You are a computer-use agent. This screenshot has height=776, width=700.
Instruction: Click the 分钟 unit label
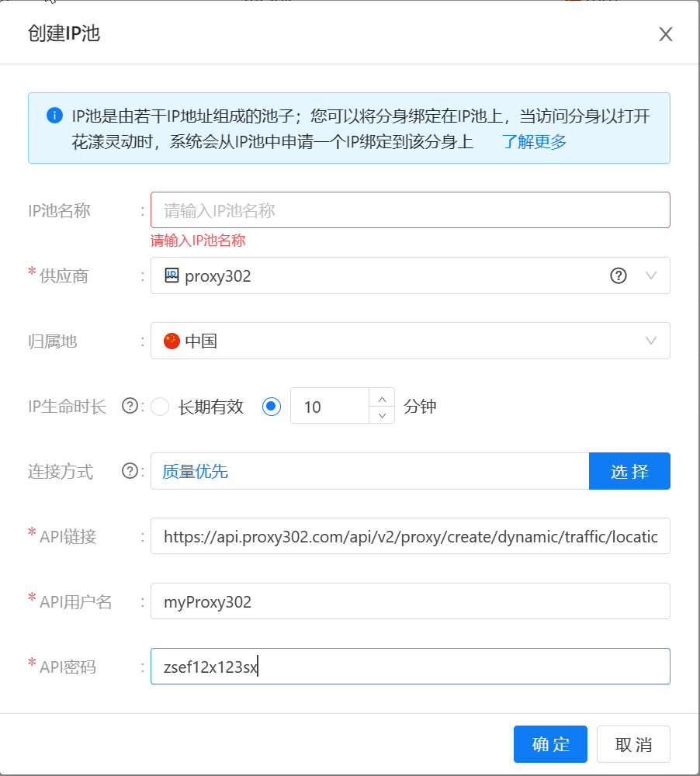[420, 407]
